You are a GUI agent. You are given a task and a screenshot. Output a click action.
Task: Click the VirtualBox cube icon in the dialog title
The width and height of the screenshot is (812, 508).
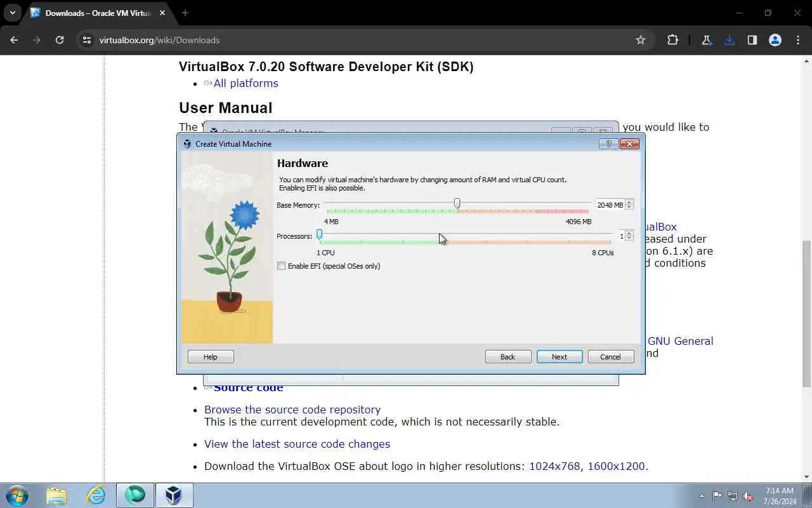pos(187,144)
